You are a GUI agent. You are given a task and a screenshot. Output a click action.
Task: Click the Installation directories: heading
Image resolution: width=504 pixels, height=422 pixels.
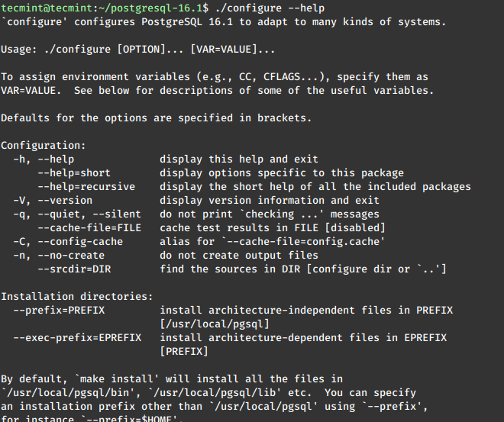point(77,296)
